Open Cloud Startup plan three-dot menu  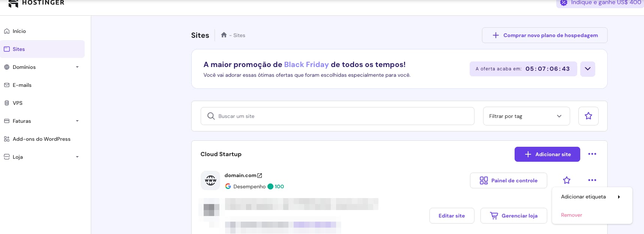592,154
